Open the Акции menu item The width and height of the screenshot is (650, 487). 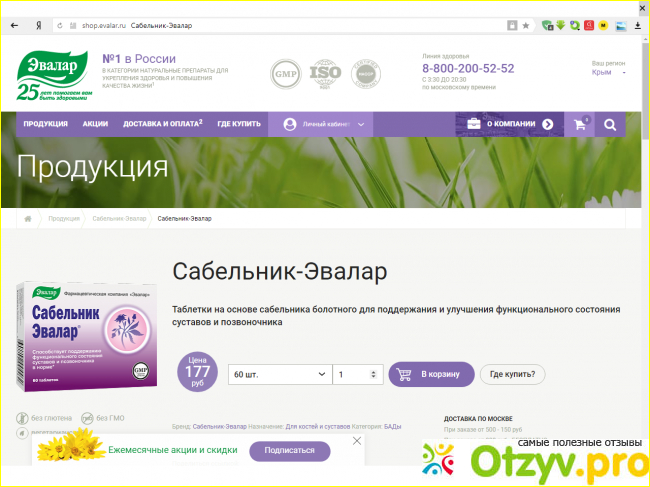(95, 124)
